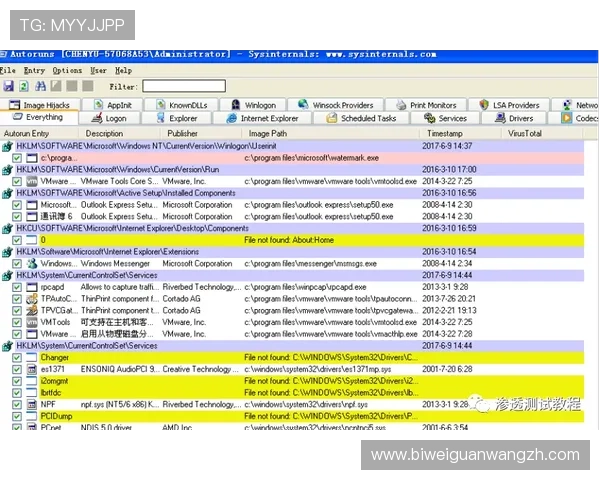This screenshot has width=600, height=480.
Task: Switch to the Scheduled Tasks tab
Action: point(361,118)
